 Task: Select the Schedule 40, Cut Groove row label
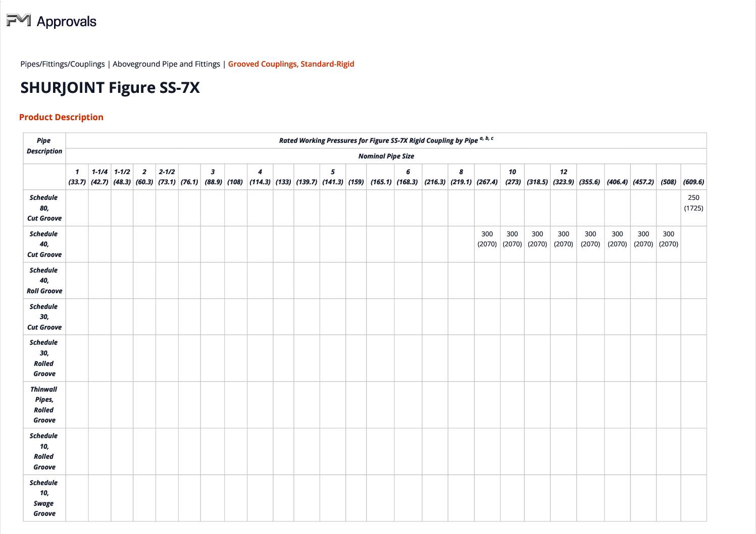pos(44,244)
